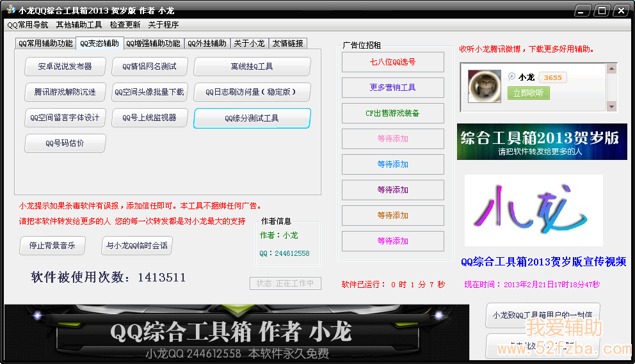The image size is (635, 364).
Task: Click CF出售游戏装备 ad button
Action: pyautogui.click(x=393, y=113)
